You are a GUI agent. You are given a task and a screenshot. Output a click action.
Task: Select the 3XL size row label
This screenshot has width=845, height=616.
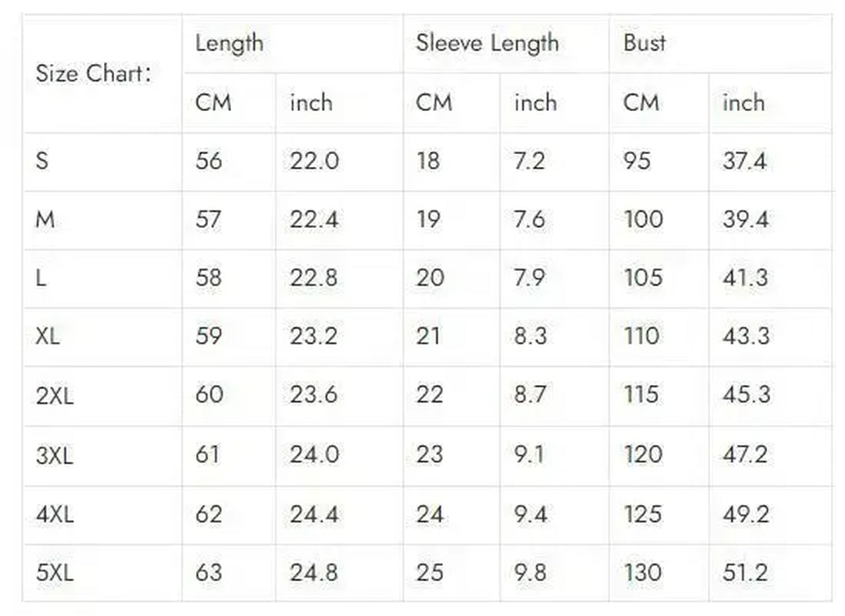point(55,455)
